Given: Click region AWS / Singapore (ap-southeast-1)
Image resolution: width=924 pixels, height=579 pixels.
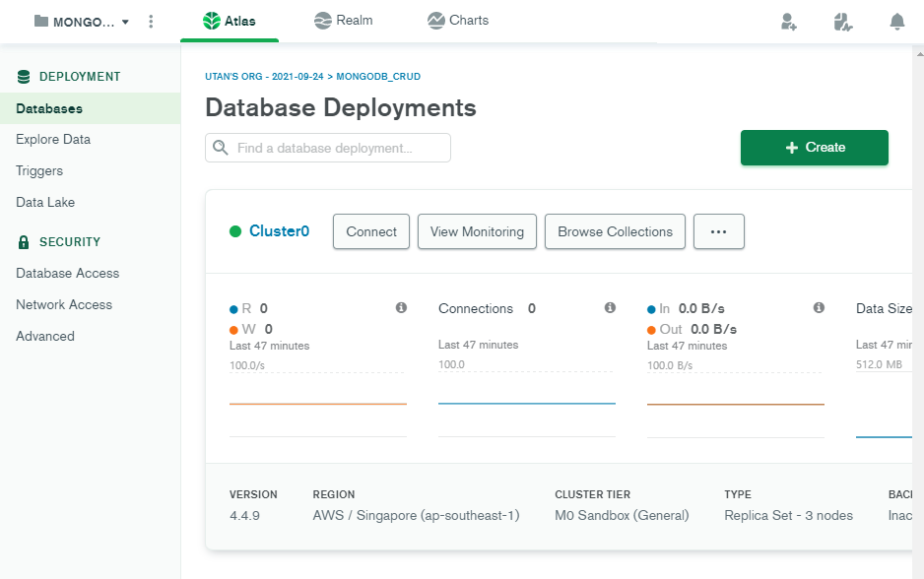Looking at the screenshot, I should point(416,515).
